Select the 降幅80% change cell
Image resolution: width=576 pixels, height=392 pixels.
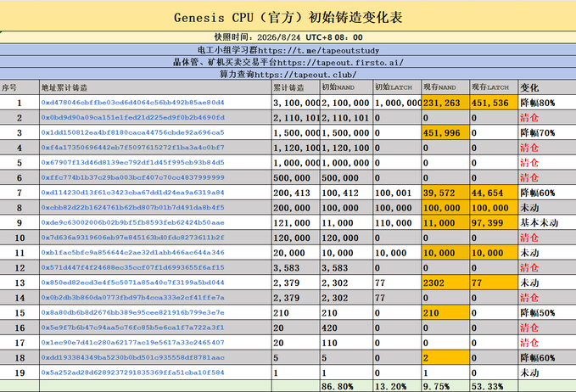click(547, 103)
